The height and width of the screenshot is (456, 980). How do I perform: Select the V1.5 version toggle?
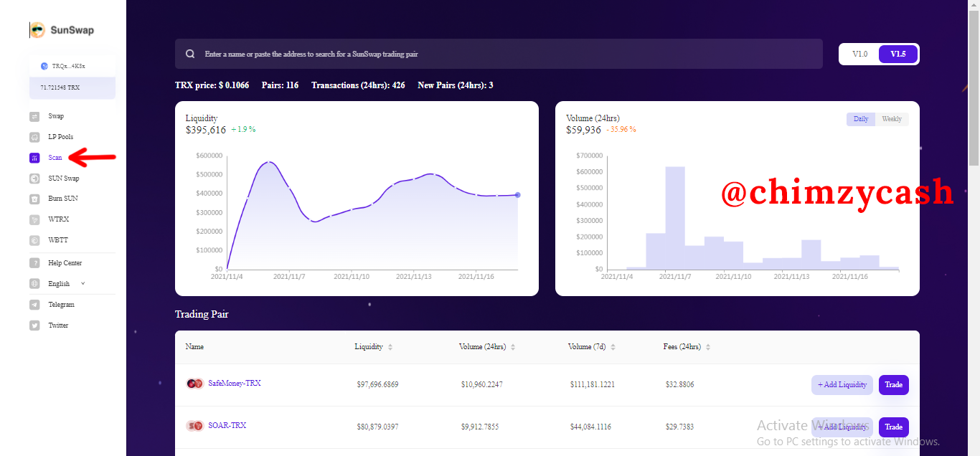click(898, 54)
